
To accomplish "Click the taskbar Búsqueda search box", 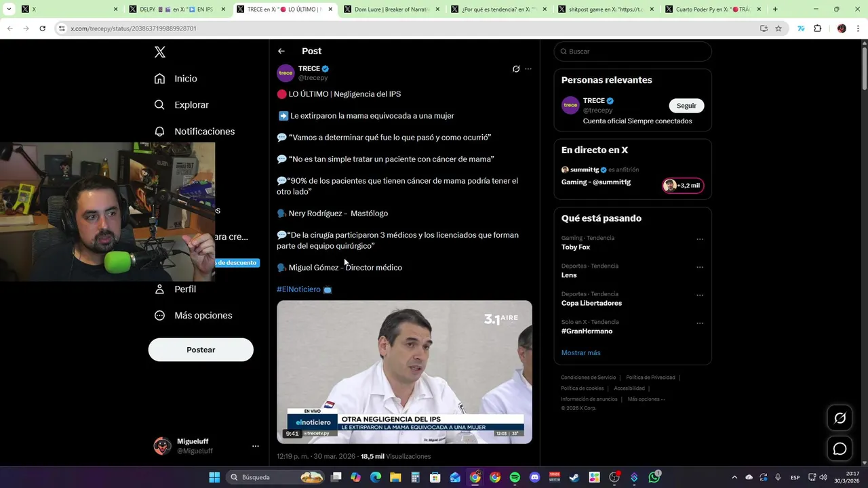I will point(276,477).
